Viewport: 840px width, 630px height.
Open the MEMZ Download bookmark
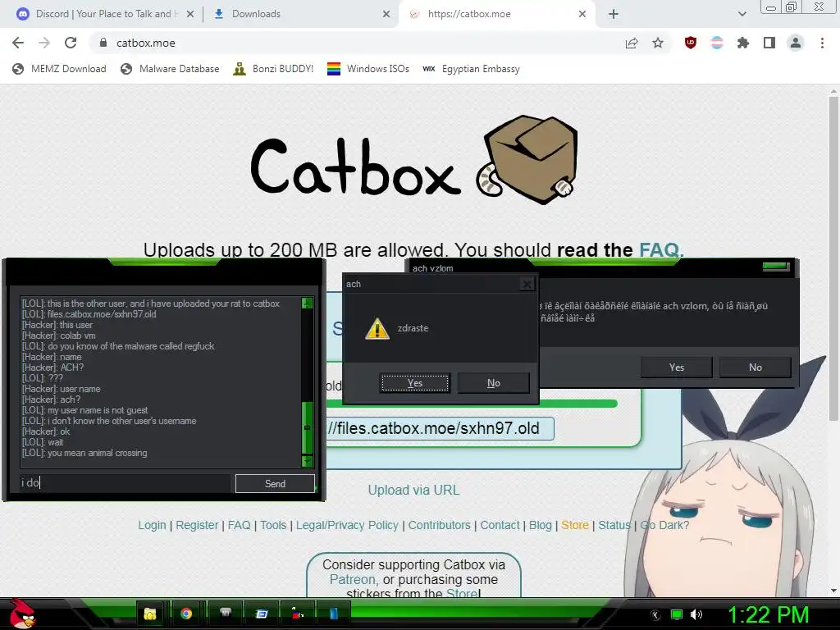click(59, 69)
